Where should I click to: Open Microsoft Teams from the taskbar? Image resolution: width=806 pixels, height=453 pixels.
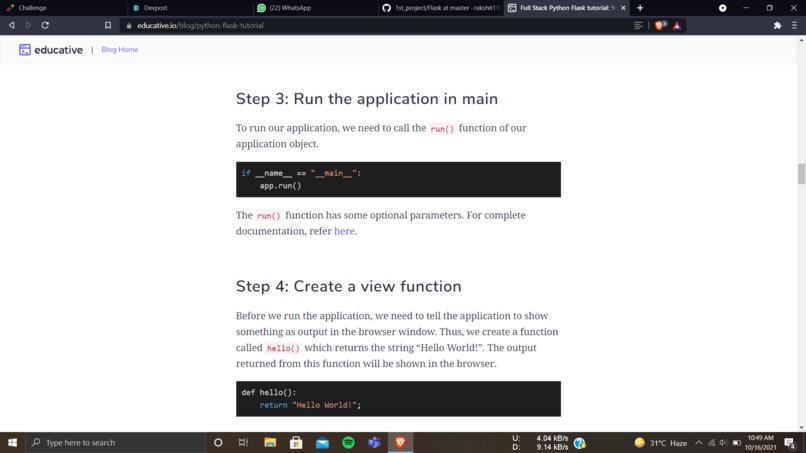(x=374, y=442)
